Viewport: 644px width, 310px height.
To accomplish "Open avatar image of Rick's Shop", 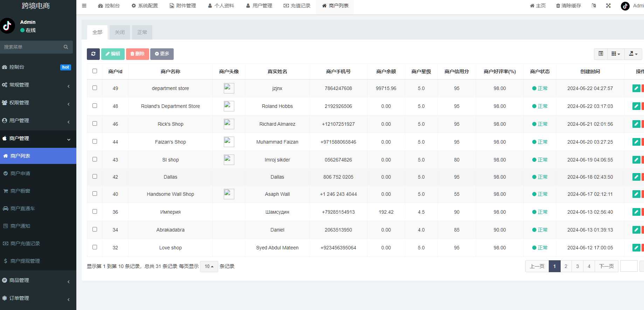I will (229, 124).
